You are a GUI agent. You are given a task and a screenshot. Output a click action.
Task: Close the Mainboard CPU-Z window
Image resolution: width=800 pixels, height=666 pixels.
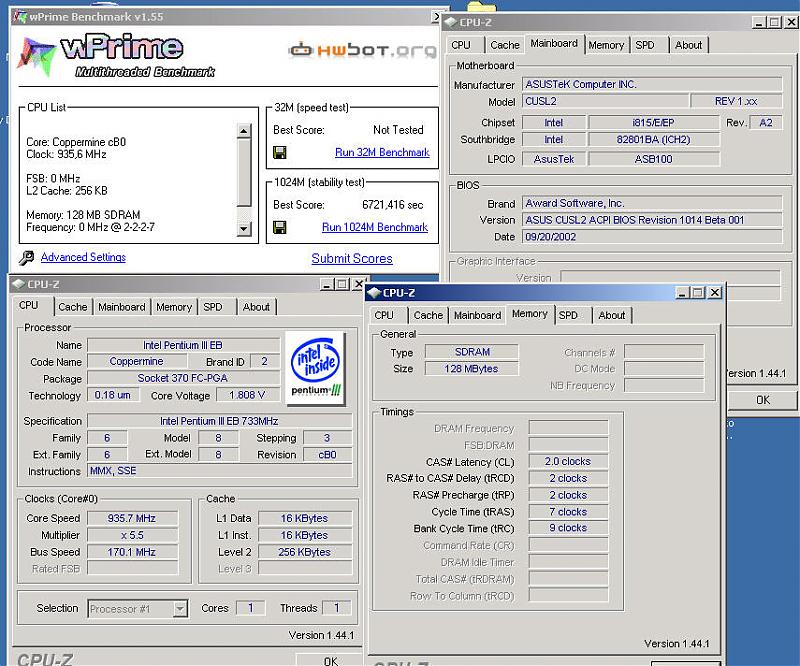point(791,22)
